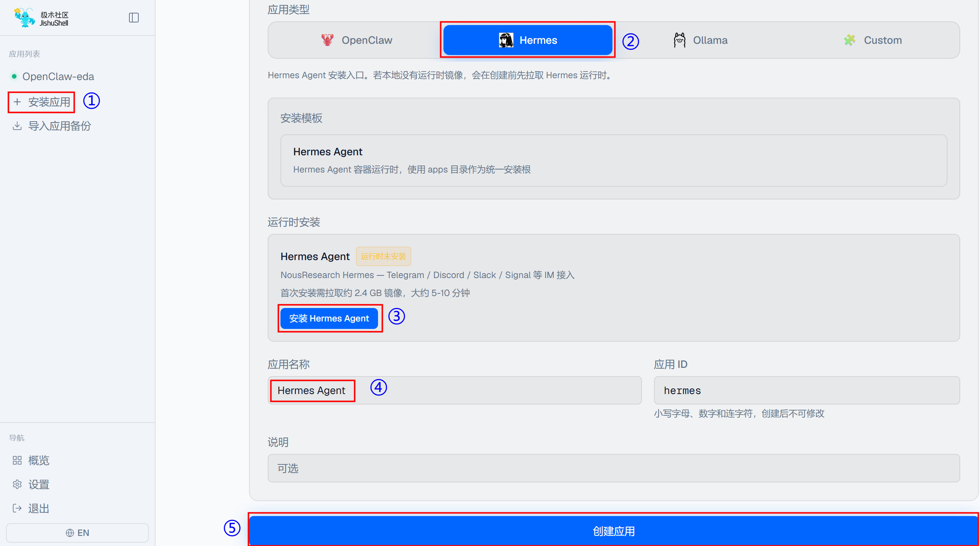
Task: Collapse sidebar using the panel toggle icon
Action: tap(133, 18)
